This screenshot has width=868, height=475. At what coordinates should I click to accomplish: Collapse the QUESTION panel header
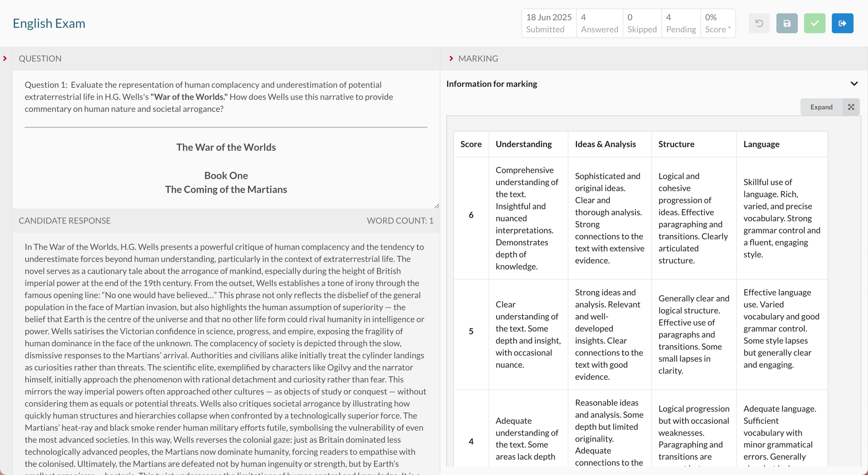pyautogui.click(x=40, y=58)
